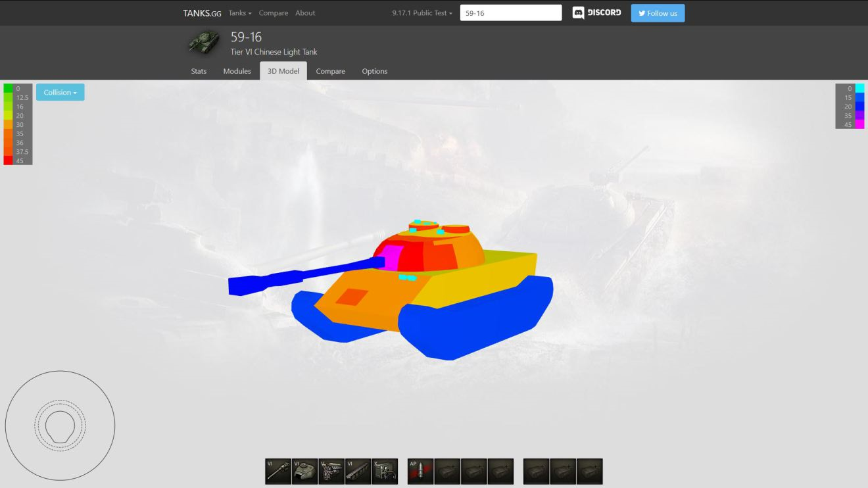Switch to the Modules tab
This screenshot has height=488, width=868.
pos(237,71)
